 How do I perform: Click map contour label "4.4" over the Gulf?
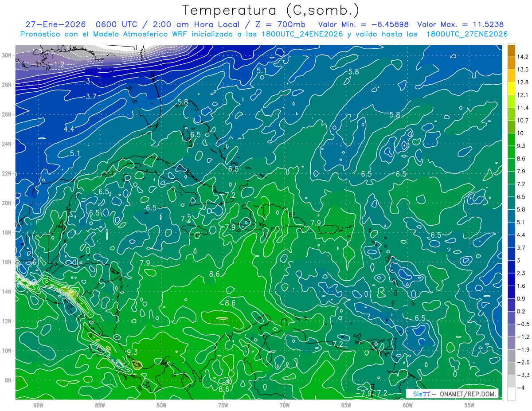pos(69,129)
